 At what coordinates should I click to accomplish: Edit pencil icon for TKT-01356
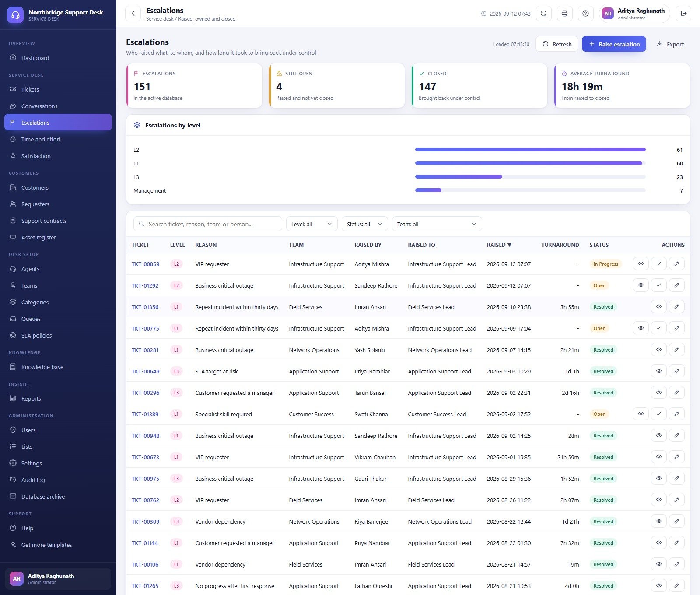[x=676, y=307]
